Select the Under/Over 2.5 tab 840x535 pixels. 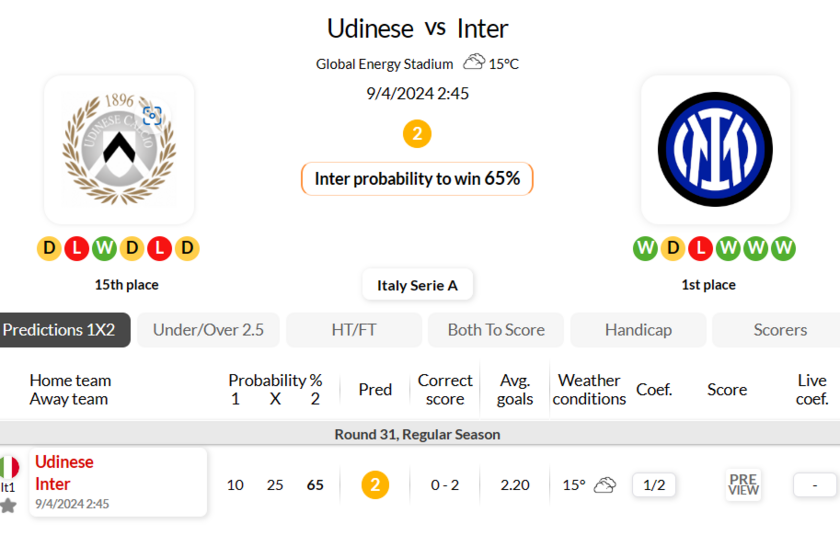tap(208, 330)
